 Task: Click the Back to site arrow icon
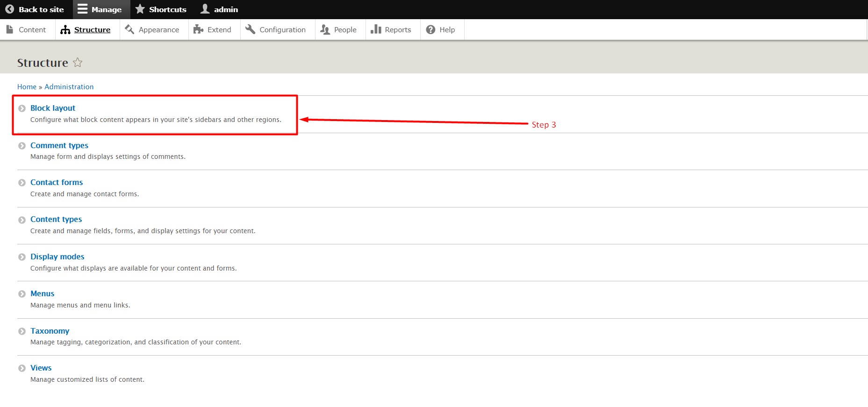click(9, 9)
